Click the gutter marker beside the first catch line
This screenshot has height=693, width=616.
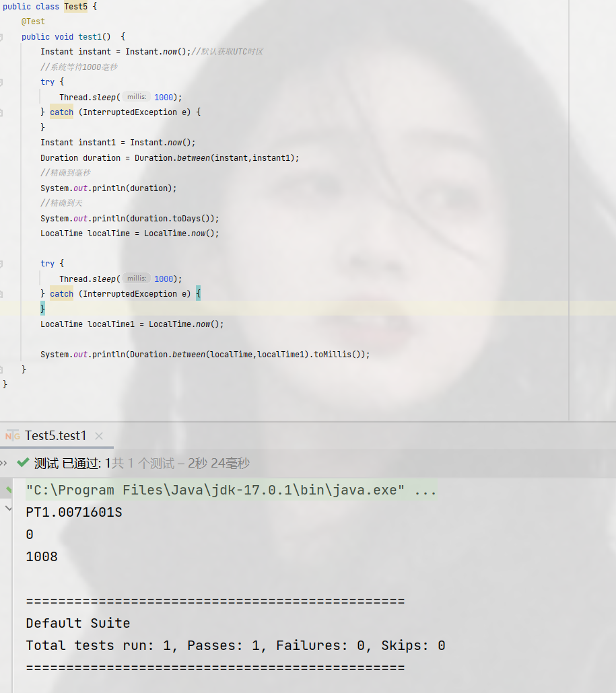coord(5,112)
